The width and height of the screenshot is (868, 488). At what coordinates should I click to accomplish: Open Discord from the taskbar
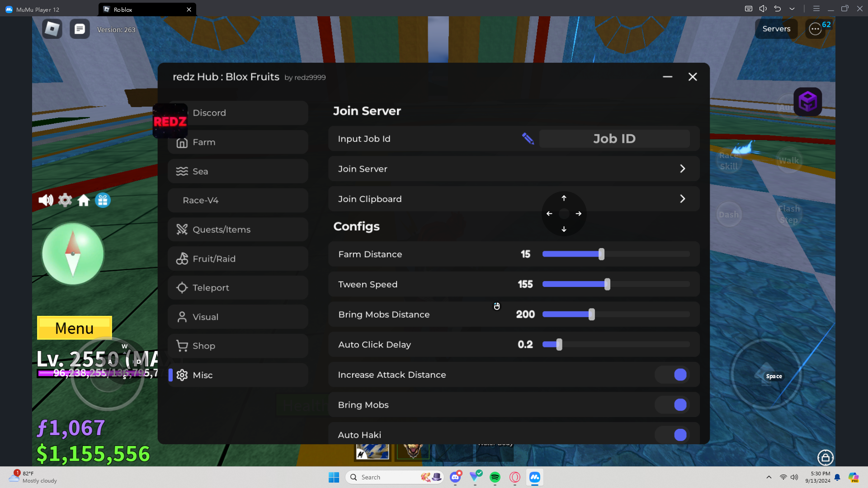455,477
